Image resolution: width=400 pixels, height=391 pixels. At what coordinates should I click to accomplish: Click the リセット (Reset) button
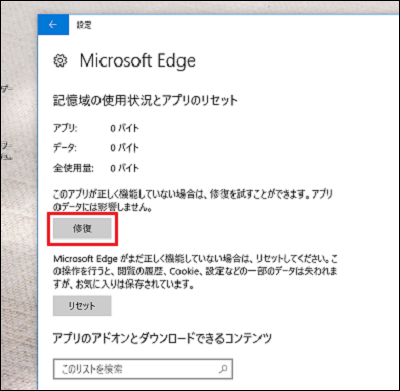pos(82,306)
